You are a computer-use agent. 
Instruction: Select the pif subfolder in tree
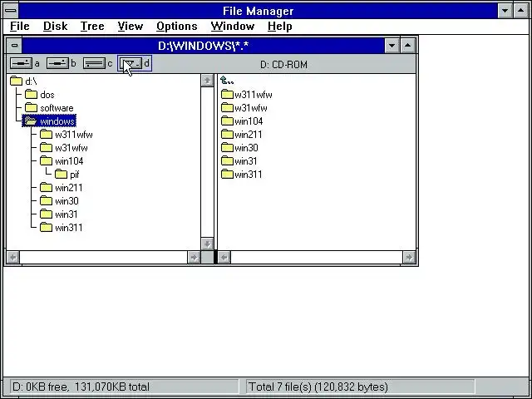point(66,175)
